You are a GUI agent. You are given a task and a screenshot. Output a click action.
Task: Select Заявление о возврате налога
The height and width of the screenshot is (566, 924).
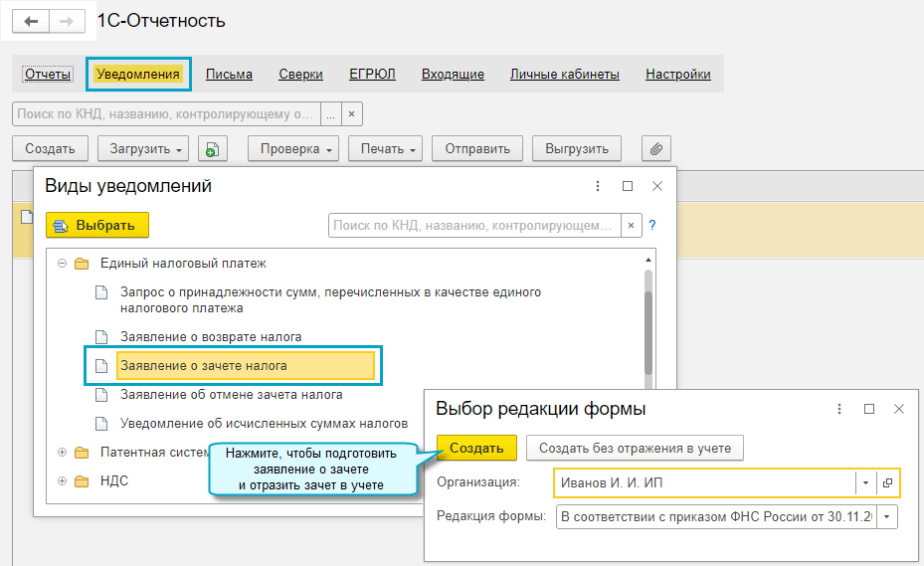pos(211,337)
